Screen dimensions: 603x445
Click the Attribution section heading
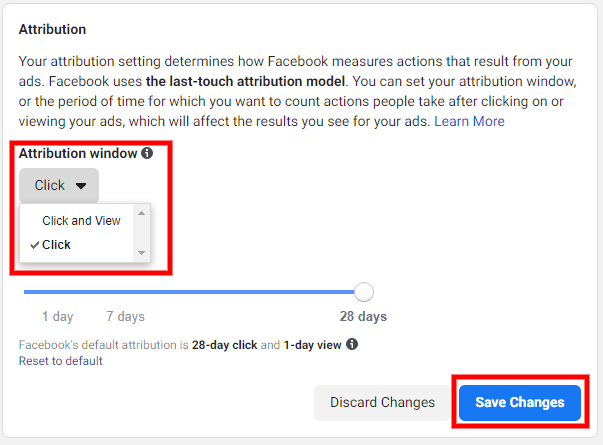52,30
